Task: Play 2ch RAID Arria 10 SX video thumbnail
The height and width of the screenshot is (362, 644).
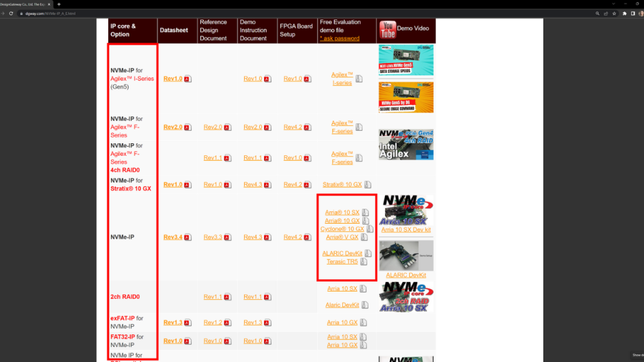Action: click(406, 297)
